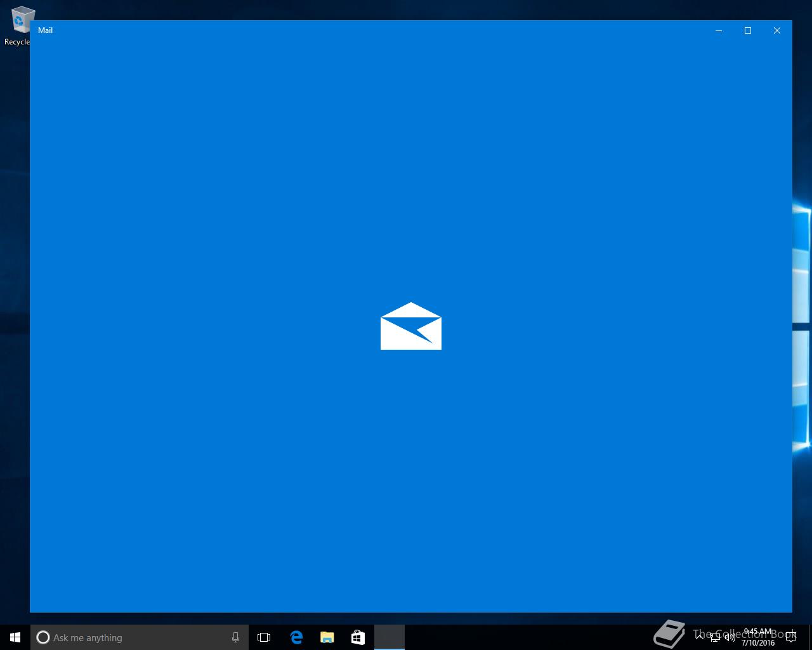812x650 pixels.
Task: Click the Show Desktop strip past the taskbar clock
Action: click(810, 637)
